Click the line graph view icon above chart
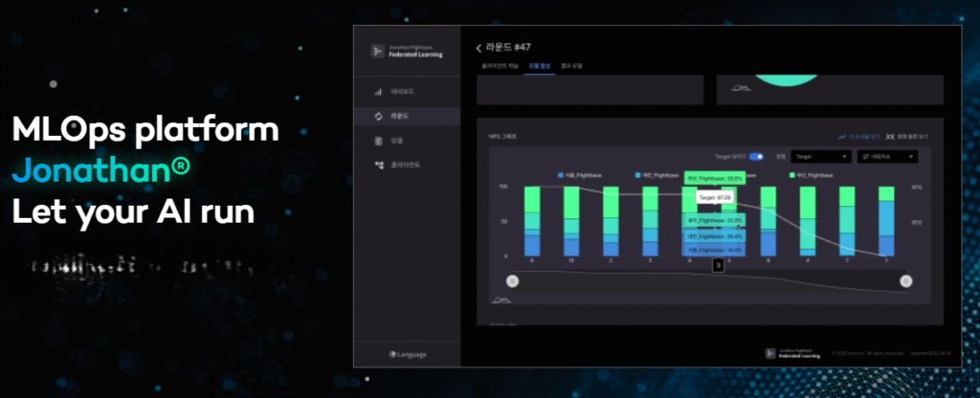The height and width of the screenshot is (398, 980). [842, 136]
